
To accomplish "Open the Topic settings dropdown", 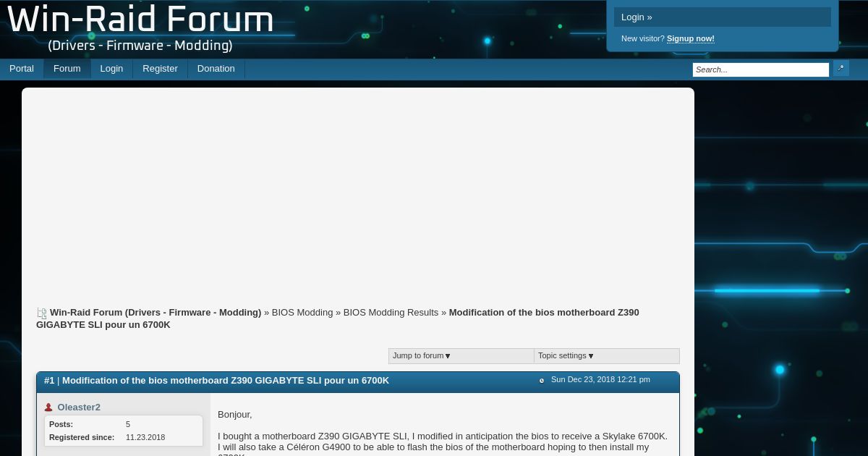I will click(607, 356).
